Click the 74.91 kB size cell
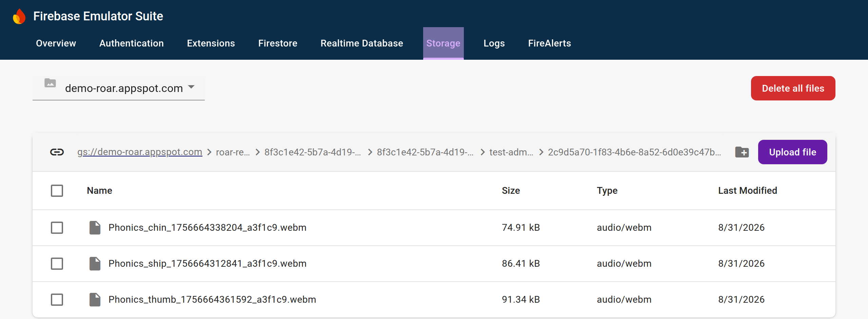Screen dimensions: 868x319 pos(521,228)
